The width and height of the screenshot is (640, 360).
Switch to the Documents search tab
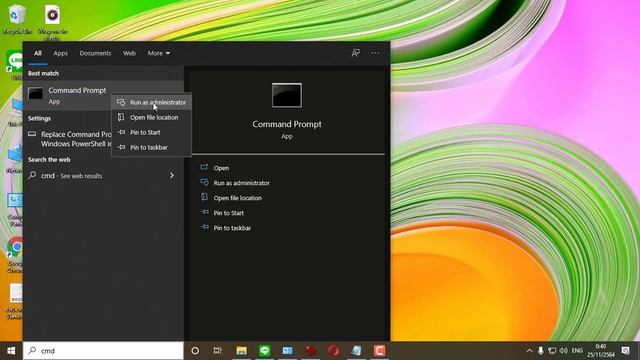point(95,53)
